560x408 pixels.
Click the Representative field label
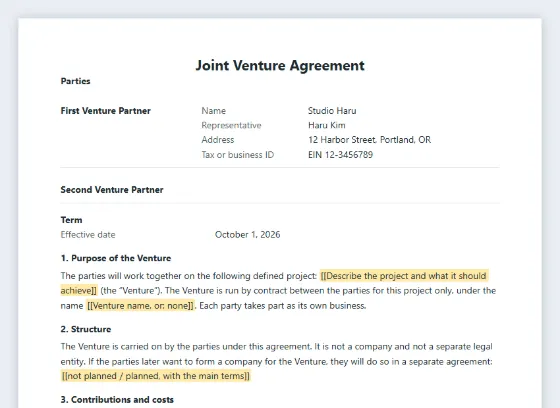231,125
